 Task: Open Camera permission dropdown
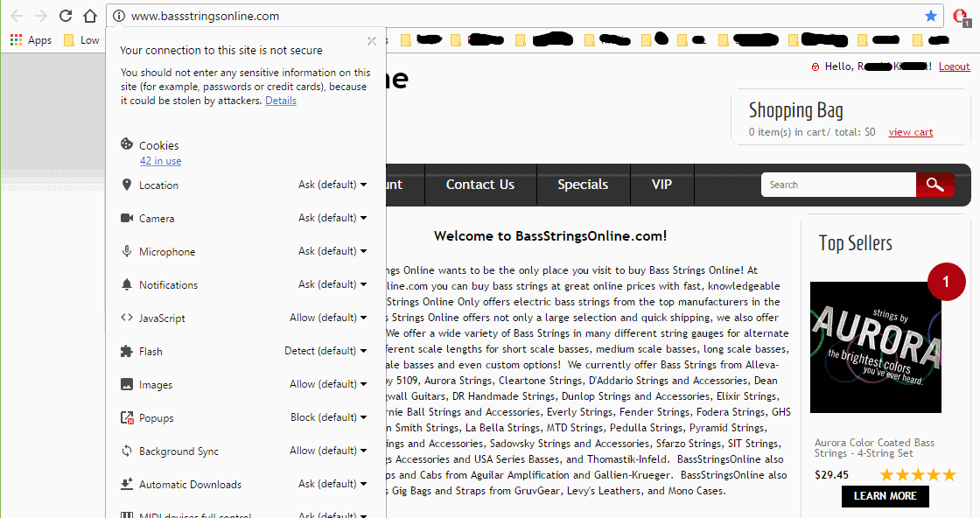332,218
